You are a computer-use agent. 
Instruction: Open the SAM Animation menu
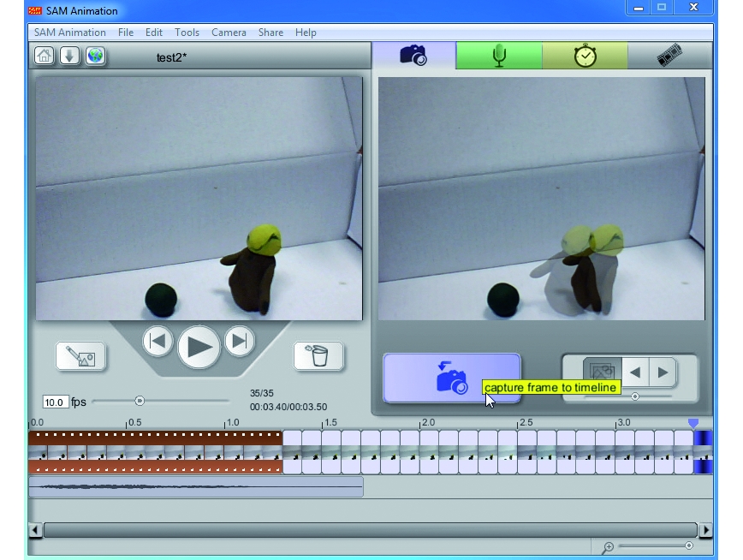click(70, 33)
